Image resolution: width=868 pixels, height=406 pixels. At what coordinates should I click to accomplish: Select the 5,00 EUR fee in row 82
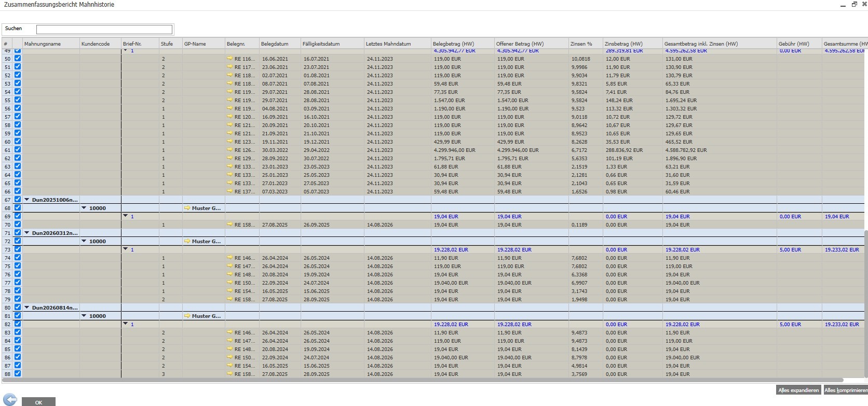pyautogui.click(x=799, y=324)
